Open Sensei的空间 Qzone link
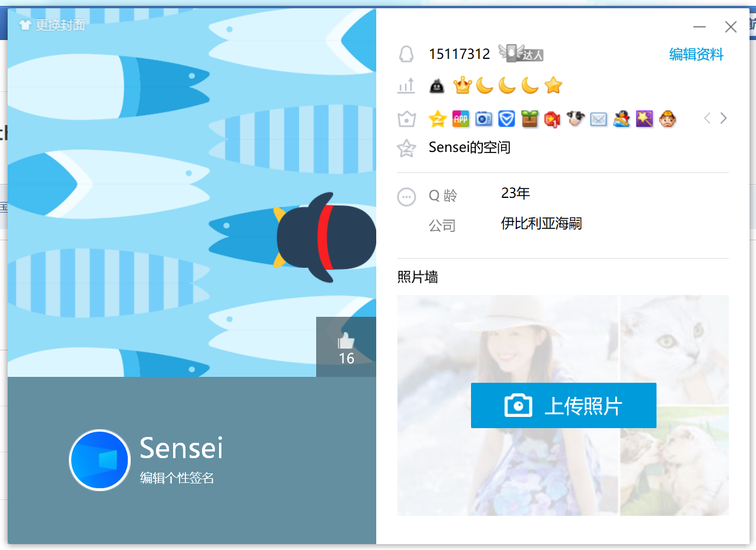 click(x=469, y=147)
